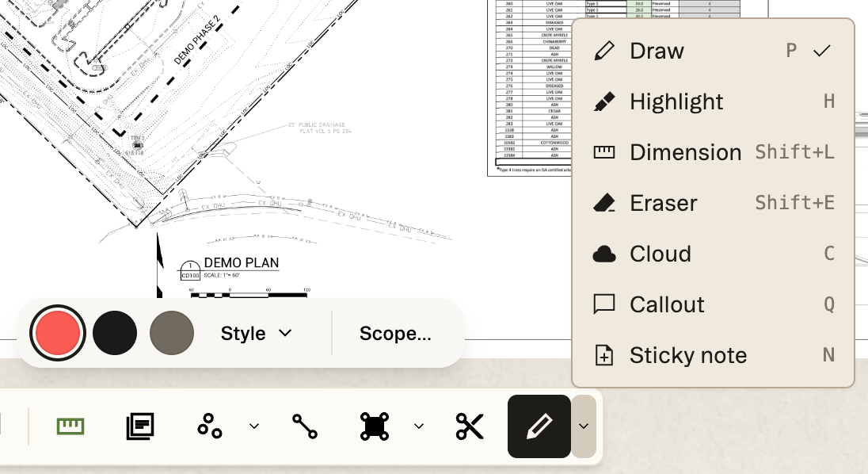
Task: Select the line segment tool
Action: tap(305, 426)
